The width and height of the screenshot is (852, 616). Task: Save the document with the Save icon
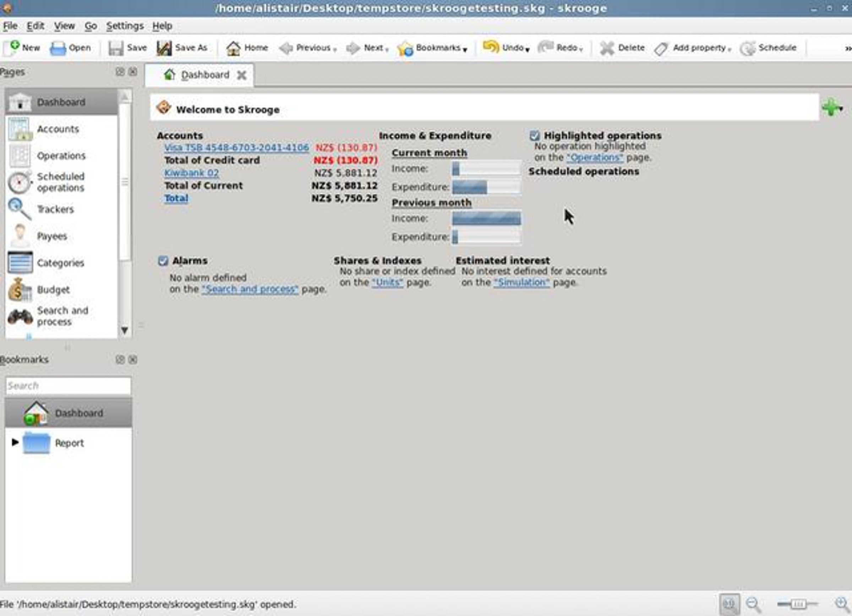click(x=116, y=48)
